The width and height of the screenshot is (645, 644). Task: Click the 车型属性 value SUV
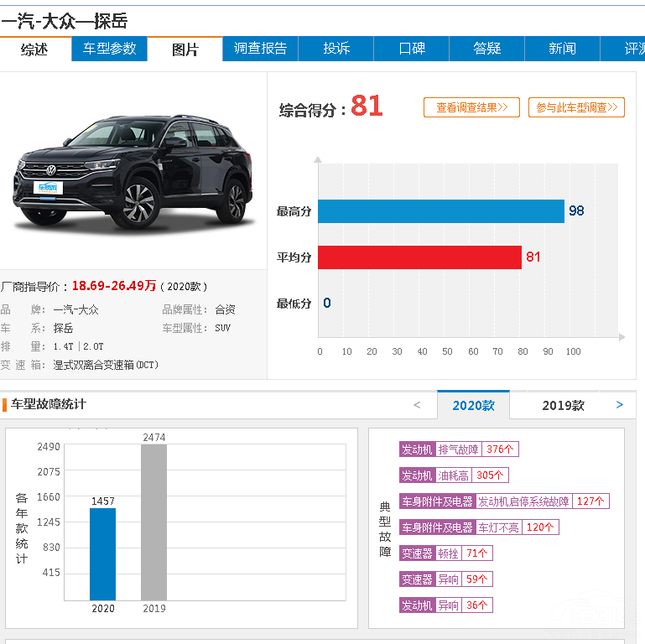pyautogui.click(x=222, y=328)
